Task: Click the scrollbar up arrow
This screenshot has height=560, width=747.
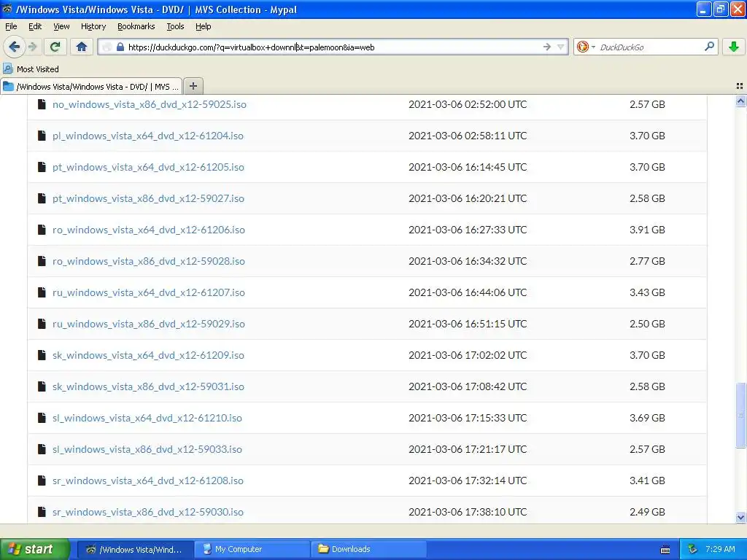Action: (x=740, y=101)
